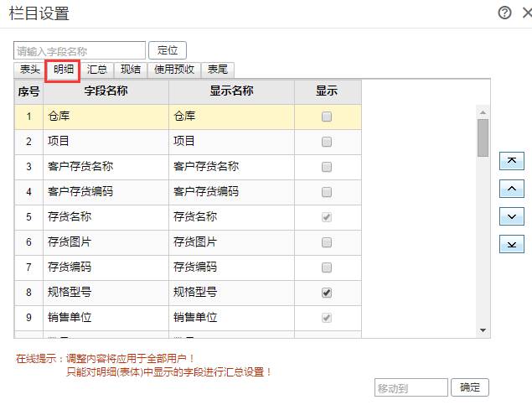
Task: Click the help question mark icon
Action: [x=504, y=13]
